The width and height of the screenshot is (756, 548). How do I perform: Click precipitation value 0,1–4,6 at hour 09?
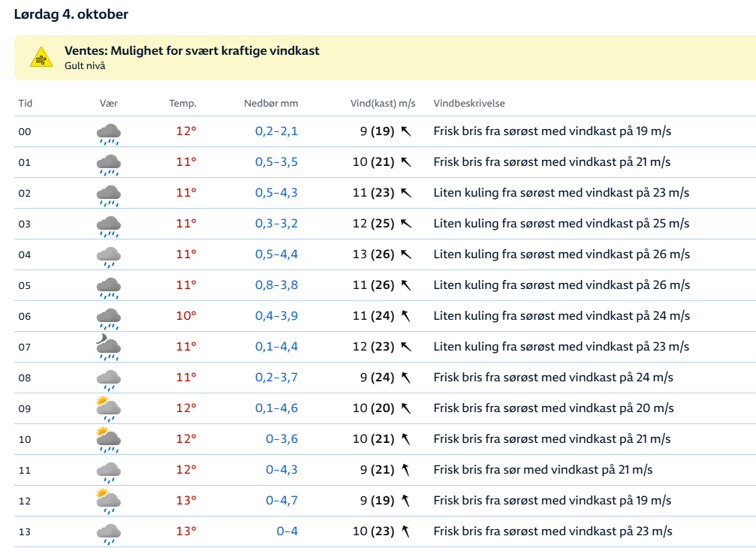(276, 408)
